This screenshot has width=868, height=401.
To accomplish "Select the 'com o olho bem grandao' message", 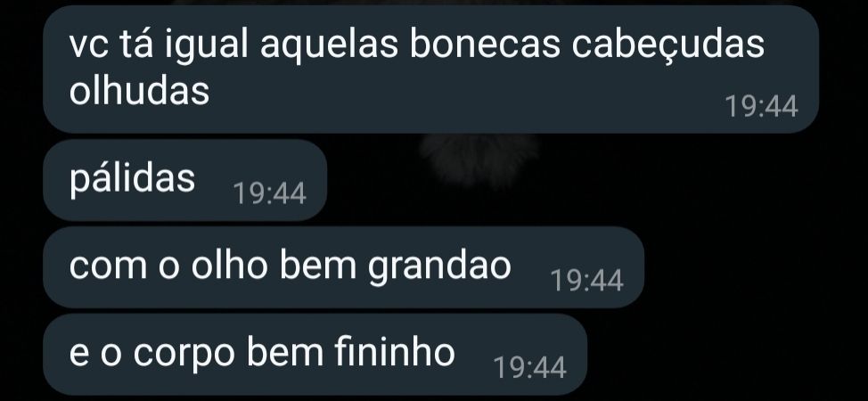I will (x=343, y=267).
